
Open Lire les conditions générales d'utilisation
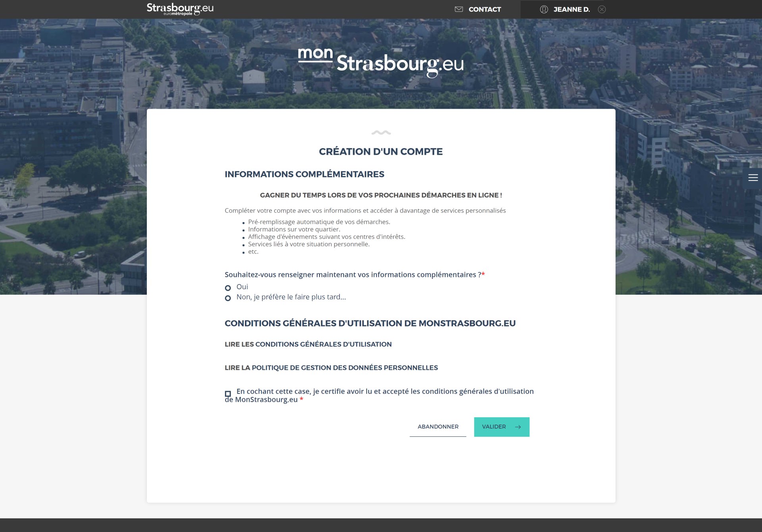point(308,344)
